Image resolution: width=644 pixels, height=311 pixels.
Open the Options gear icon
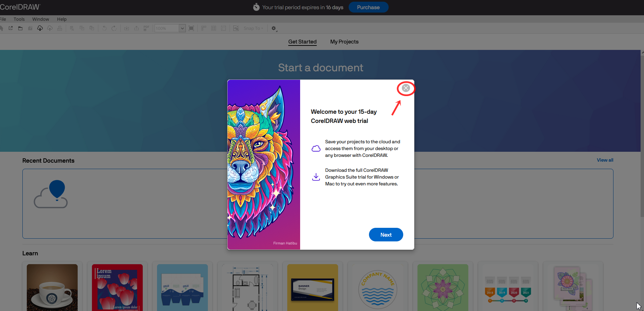pos(274,29)
